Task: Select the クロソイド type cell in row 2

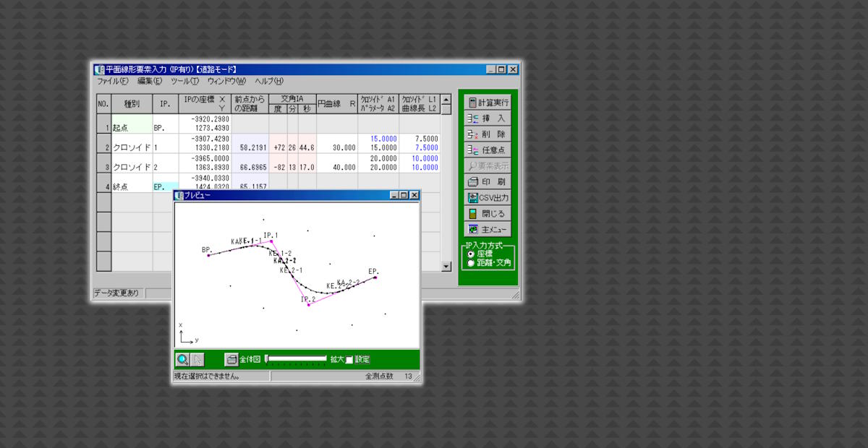Action: (132, 147)
